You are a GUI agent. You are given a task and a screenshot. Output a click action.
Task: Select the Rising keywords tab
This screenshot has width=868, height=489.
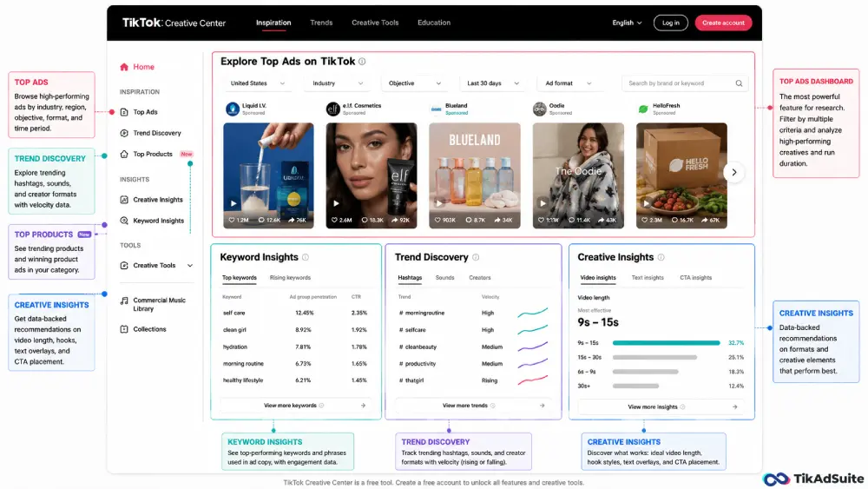coord(290,277)
